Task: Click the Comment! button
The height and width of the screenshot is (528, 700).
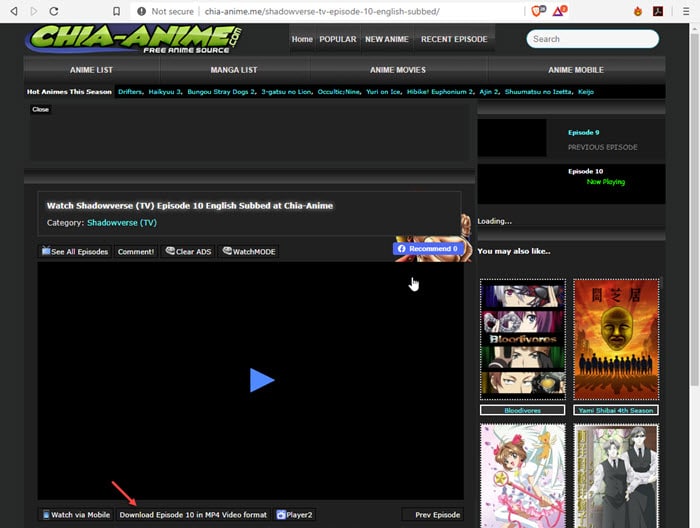Action: click(x=136, y=251)
